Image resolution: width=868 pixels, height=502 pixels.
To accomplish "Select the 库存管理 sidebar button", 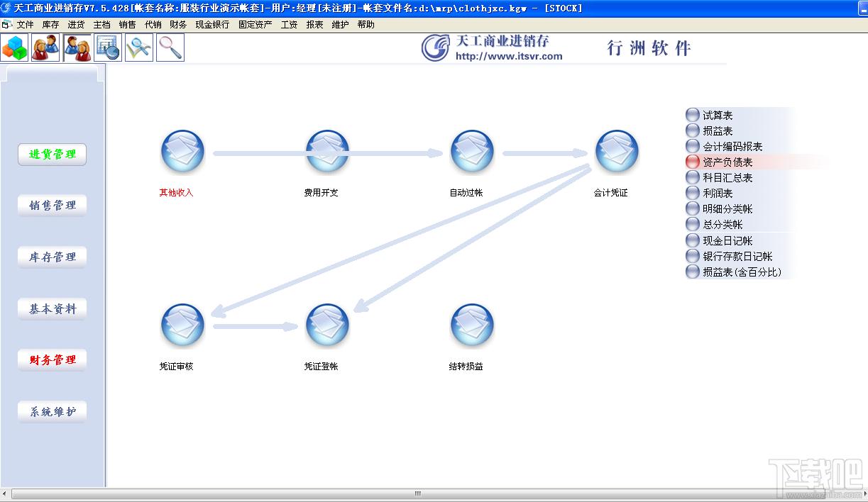I will [x=53, y=257].
